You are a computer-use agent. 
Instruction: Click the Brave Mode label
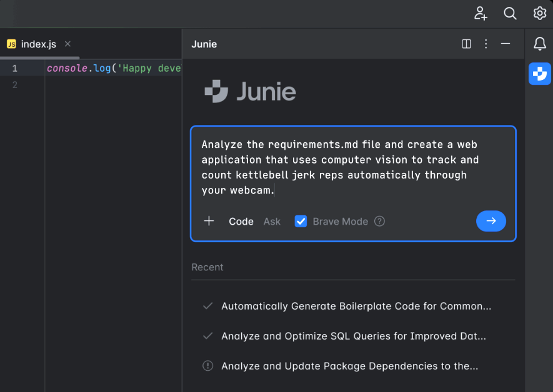coord(341,222)
